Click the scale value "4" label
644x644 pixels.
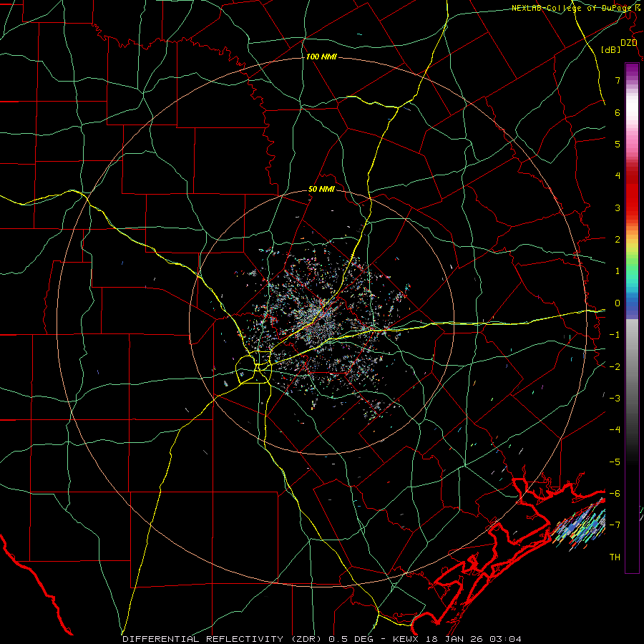coord(618,176)
